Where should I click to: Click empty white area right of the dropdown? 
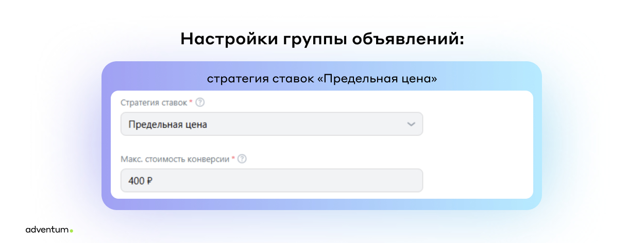(x=477, y=125)
